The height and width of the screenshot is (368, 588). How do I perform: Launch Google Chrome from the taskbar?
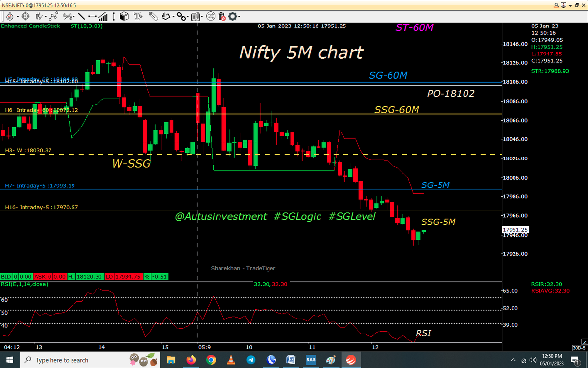point(211,360)
